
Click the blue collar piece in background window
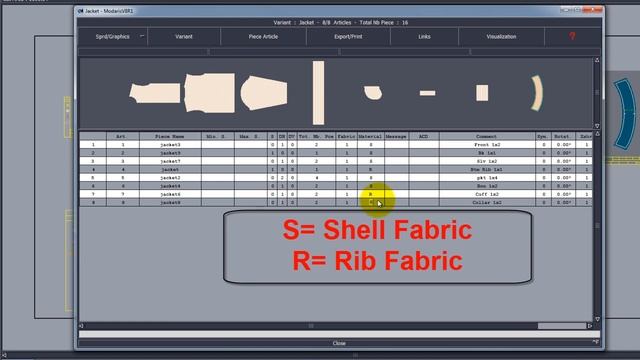(x=625, y=113)
